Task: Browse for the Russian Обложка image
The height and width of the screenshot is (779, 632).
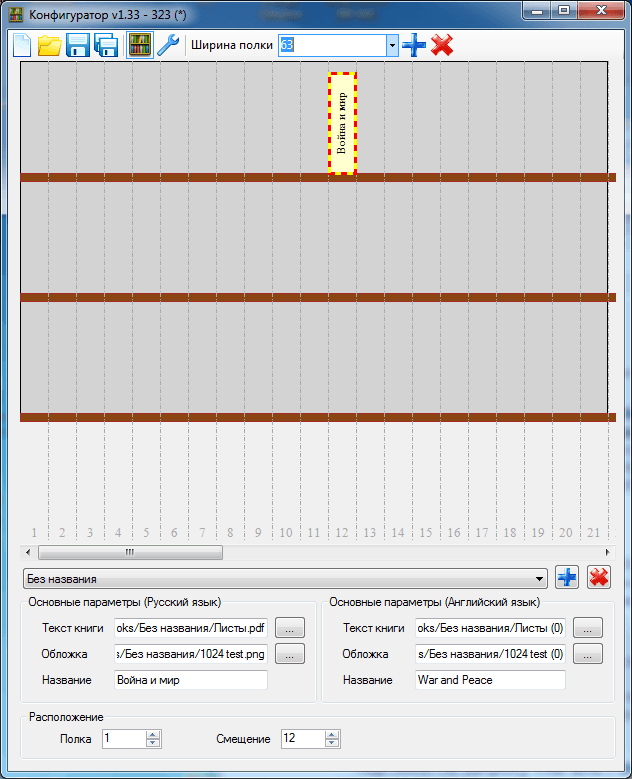Action: tap(290, 654)
